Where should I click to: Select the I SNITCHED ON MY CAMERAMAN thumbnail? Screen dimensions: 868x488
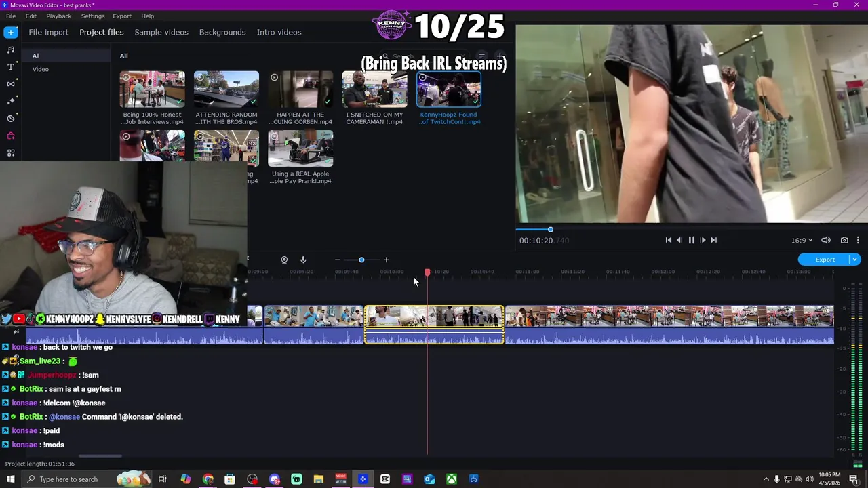point(374,89)
